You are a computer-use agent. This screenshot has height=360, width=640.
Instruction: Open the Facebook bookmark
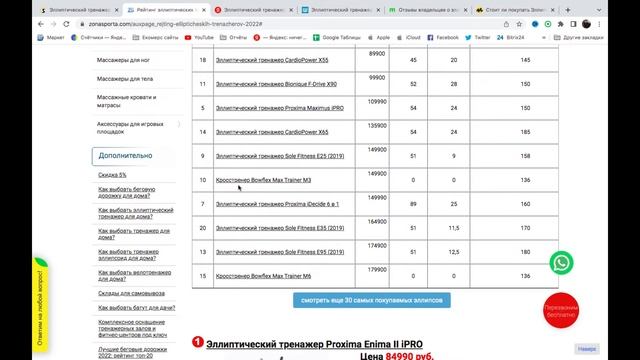coord(443,38)
